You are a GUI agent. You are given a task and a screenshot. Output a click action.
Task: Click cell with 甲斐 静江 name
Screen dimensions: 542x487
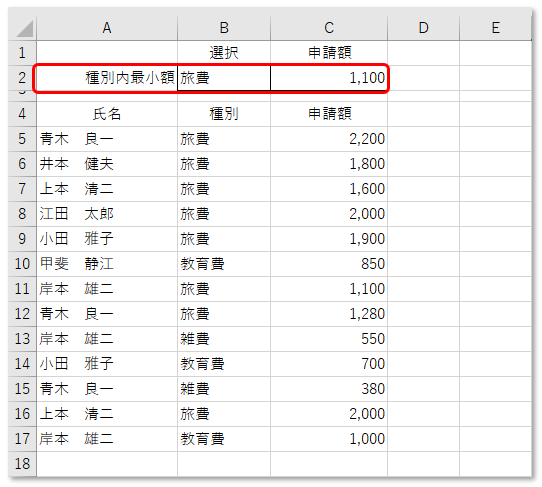(107, 264)
